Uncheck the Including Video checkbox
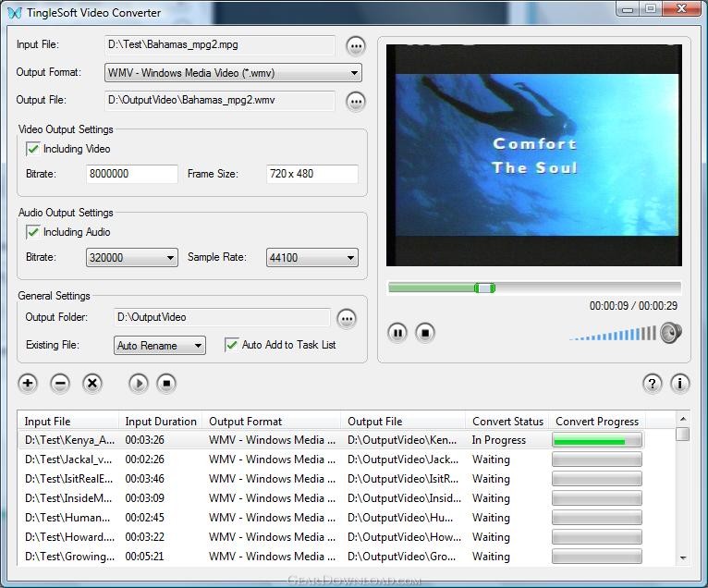 click(x=33, y=149)
